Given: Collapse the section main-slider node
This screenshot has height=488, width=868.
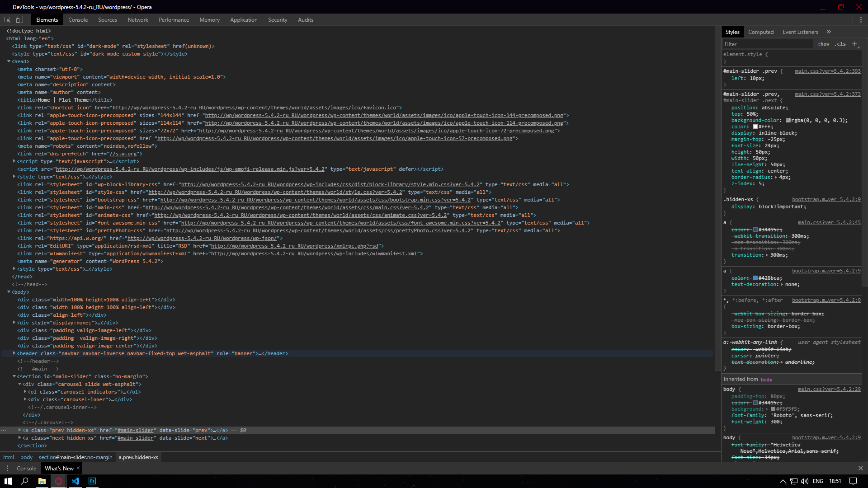Looking at the screenshot, I should [14, 376].
